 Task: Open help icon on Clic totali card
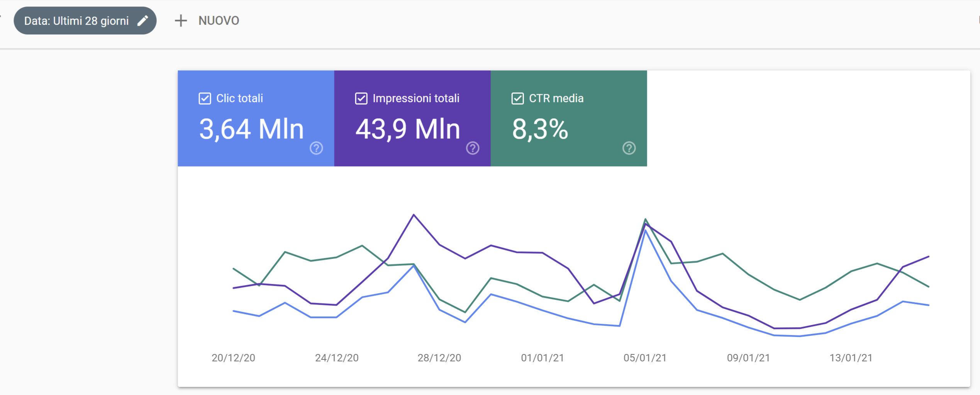coord(316,148)
